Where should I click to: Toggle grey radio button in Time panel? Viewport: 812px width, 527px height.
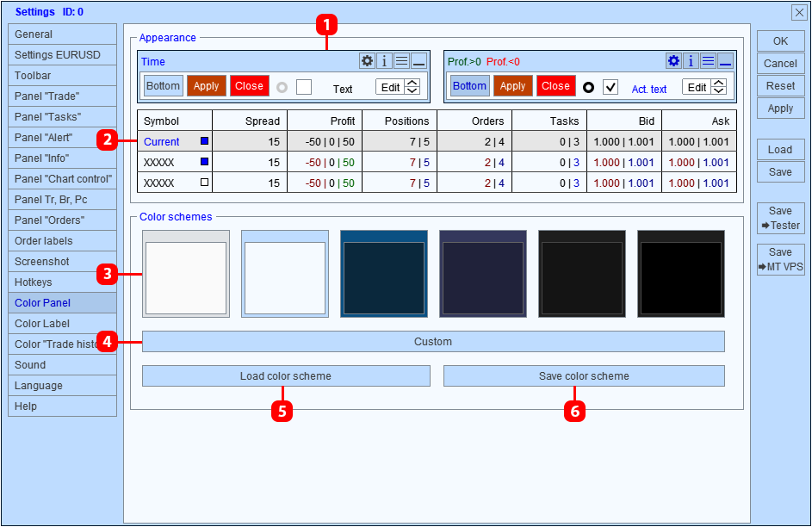(282, 87)
